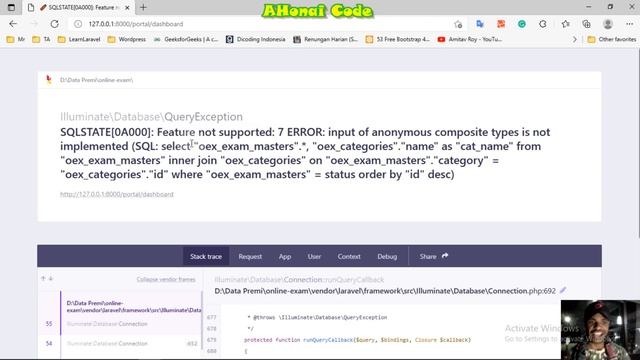Open the Collections icon
The height and width of the screenshot is (360, 640).
587,24
